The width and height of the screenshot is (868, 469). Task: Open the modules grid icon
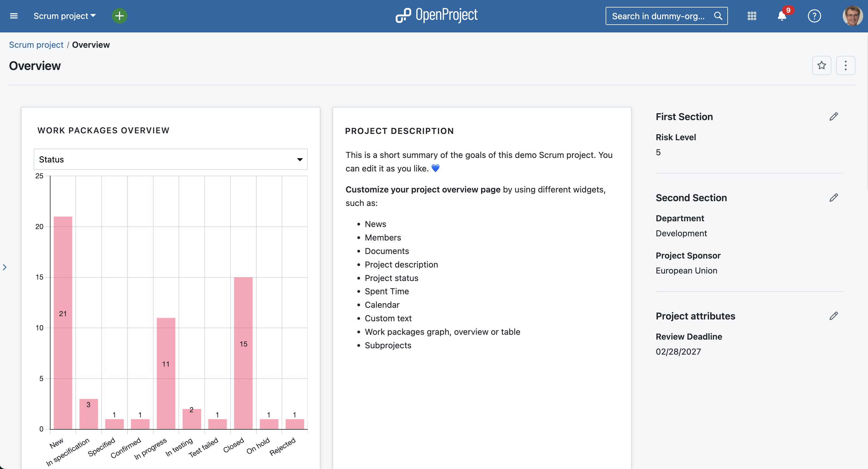coord(752,16)
